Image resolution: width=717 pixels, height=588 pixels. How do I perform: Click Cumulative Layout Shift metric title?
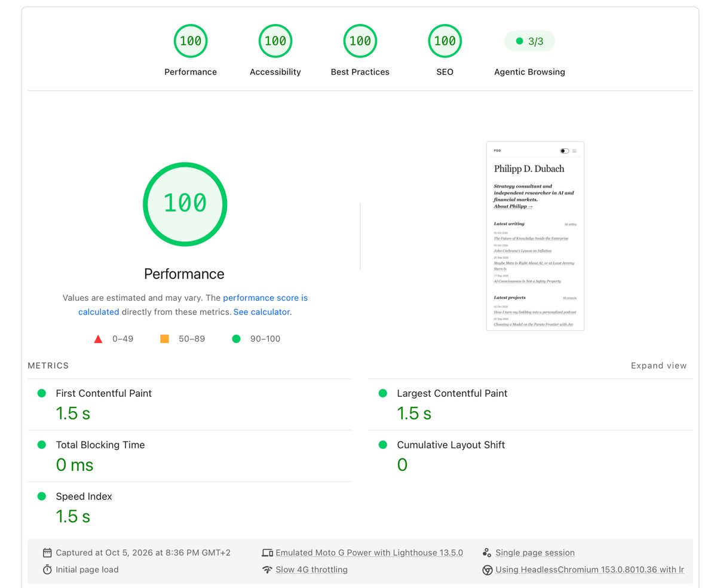point(451,445)
